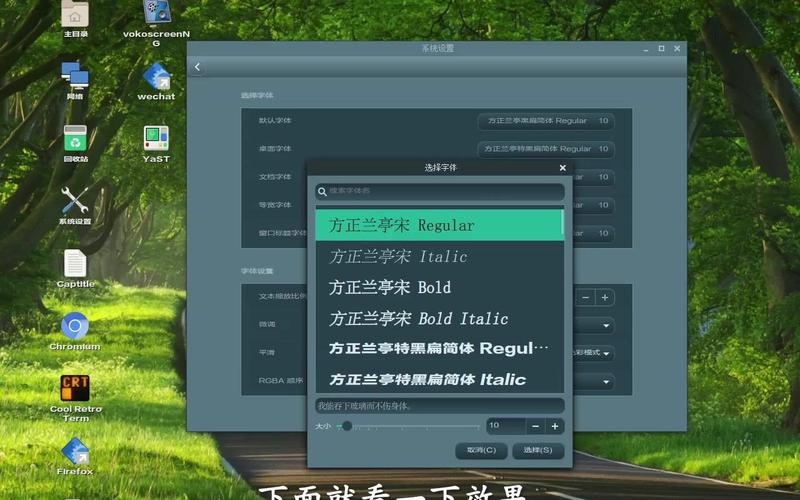Minimize the 系统设置 window

pyautogui.click(x=646, y=49)
